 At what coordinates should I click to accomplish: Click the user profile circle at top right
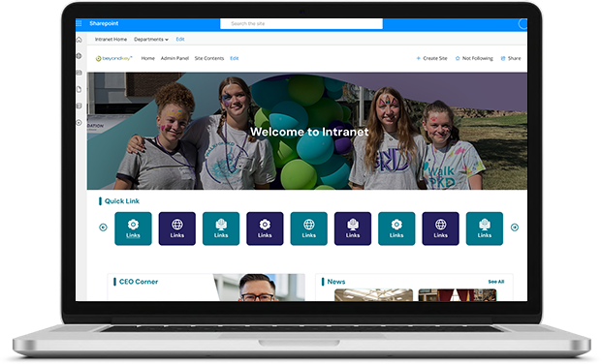(x=523, y=24)
